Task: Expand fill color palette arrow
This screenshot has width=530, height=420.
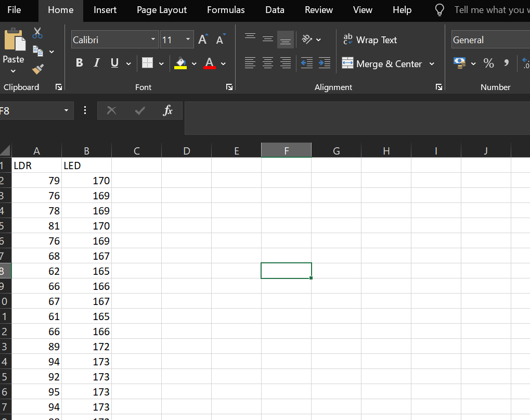Action: (x=194, y=63)
